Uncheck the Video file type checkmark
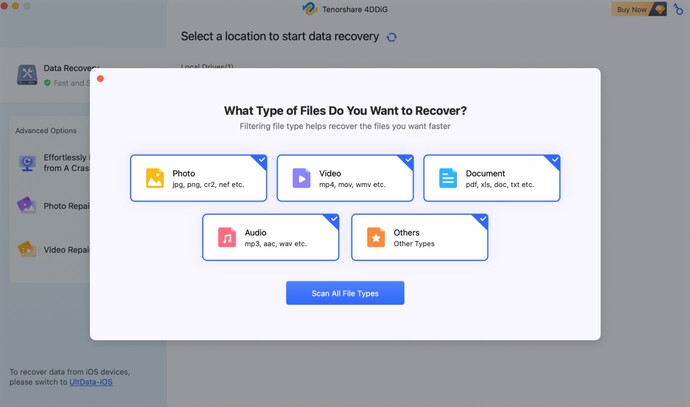This screenshot has height=407, width=690. (x=408, y=160)
